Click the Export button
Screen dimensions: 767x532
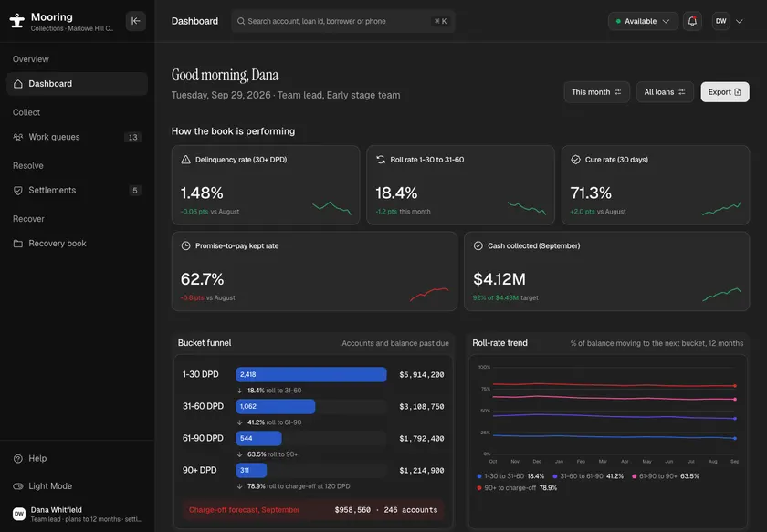(x=724, y=92)
